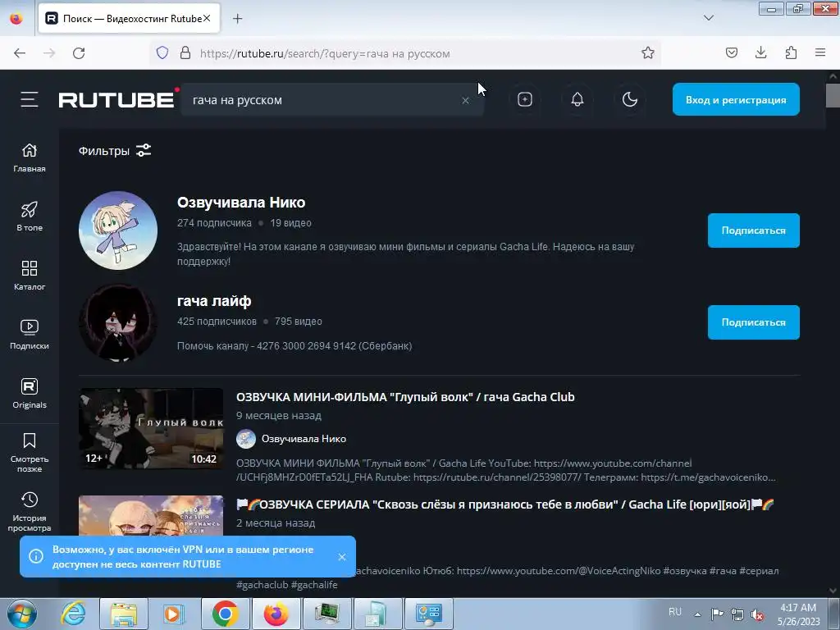This screenshot has height=630, width=840.
Task: Subscribe to гача лайф channel
Action: pyautogui.click(x=753, y=322)
